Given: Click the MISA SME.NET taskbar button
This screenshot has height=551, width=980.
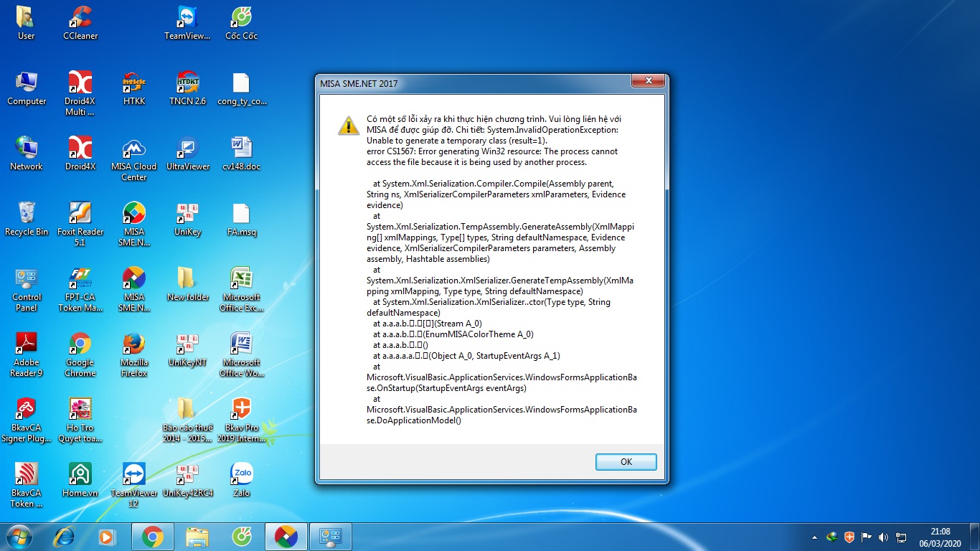Looking at the screenshot, I should (286, 537).
